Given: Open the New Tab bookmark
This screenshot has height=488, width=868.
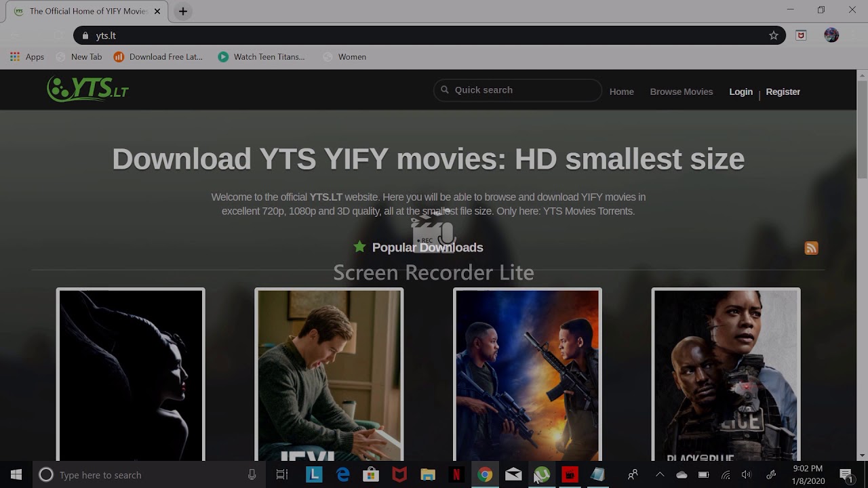Looking at the screenshot, I should coord(79,57).
